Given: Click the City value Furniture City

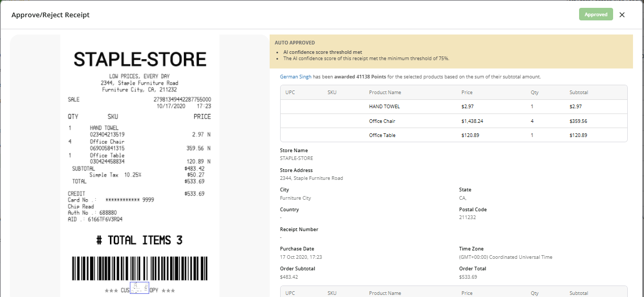Looking at the screenshot, I should click(x=295, y=198).
